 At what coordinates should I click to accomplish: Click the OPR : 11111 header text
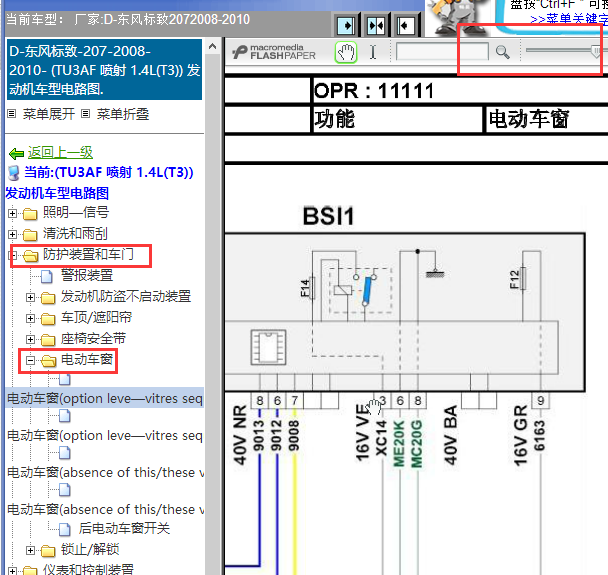pos(374,91)
